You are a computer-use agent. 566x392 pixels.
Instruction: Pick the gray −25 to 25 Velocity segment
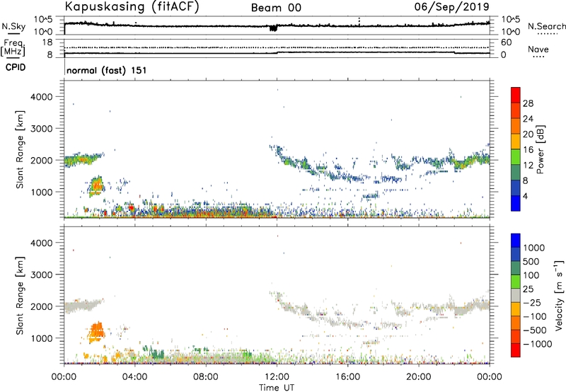pyautogui.click(x=516, y=295)
